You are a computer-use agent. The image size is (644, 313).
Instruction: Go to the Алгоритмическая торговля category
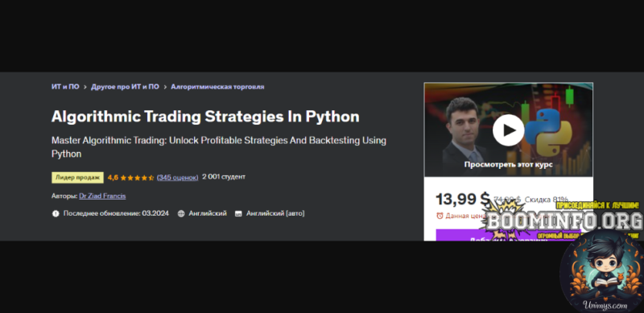(217, 87)
